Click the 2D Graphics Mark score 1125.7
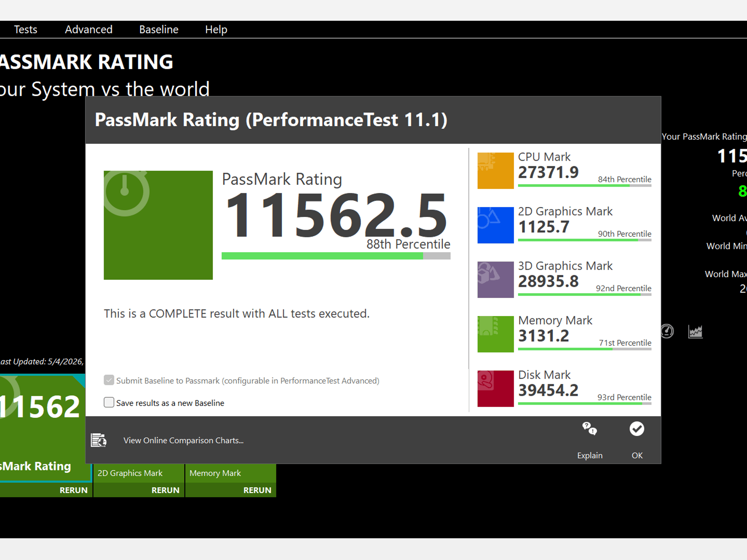The height and width of the screenshot is (560, 747). tap(543, 227)
